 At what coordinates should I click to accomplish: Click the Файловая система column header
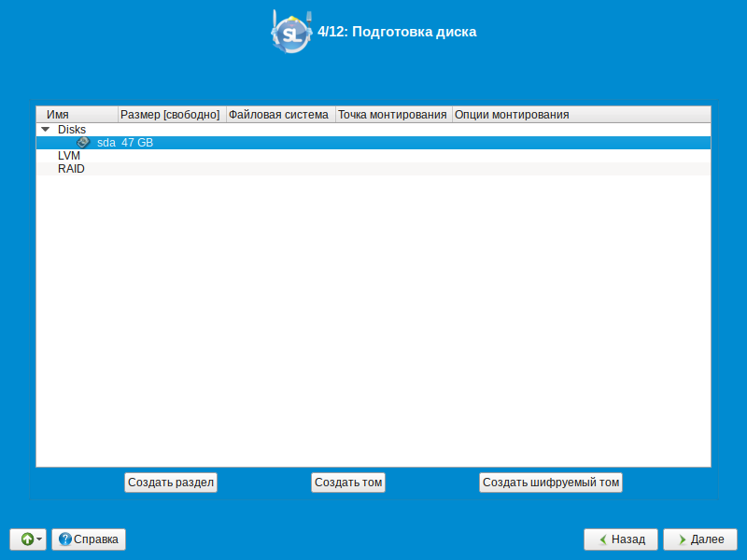pyautogui.click(x=281, y=114)
